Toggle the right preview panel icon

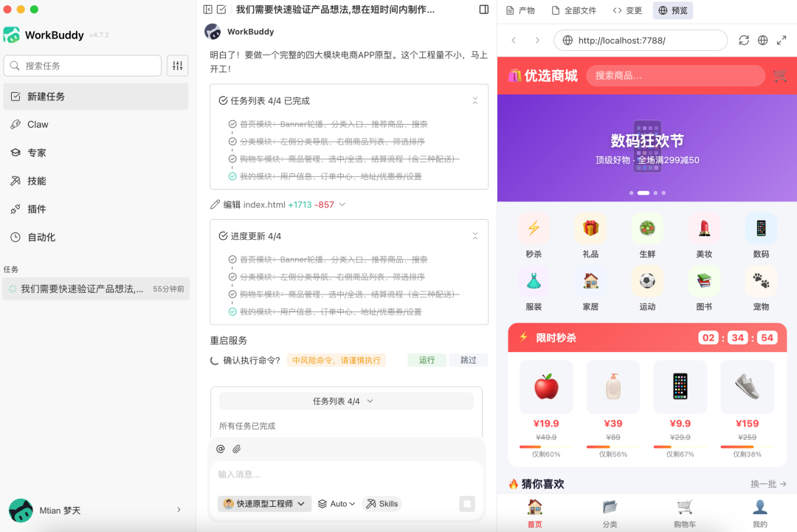[484, 9]
